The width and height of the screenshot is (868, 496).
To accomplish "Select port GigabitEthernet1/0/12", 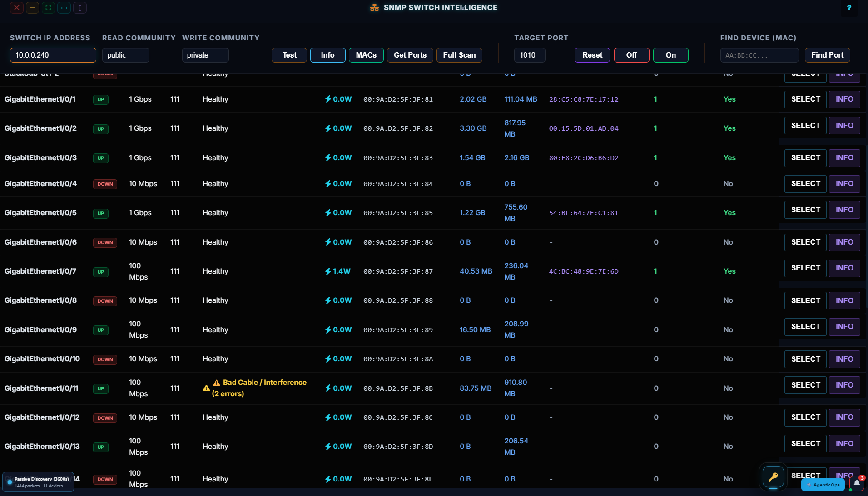I will (805, 417).
